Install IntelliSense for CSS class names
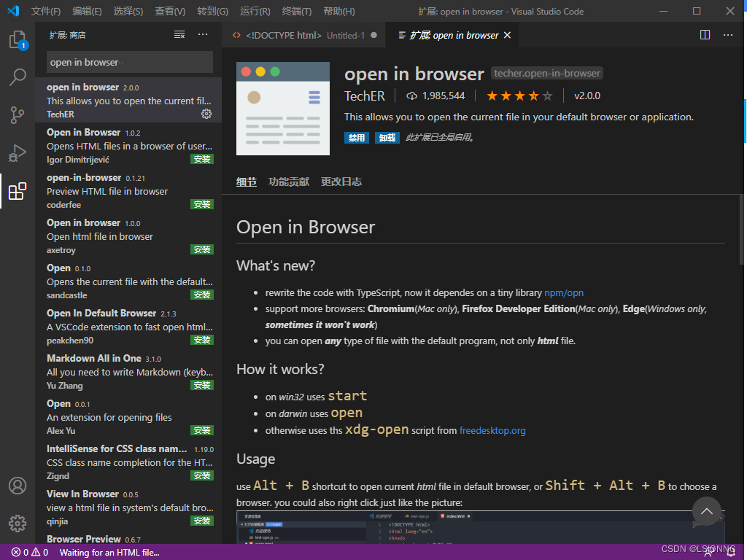747x560 pixels. [202, 475]
